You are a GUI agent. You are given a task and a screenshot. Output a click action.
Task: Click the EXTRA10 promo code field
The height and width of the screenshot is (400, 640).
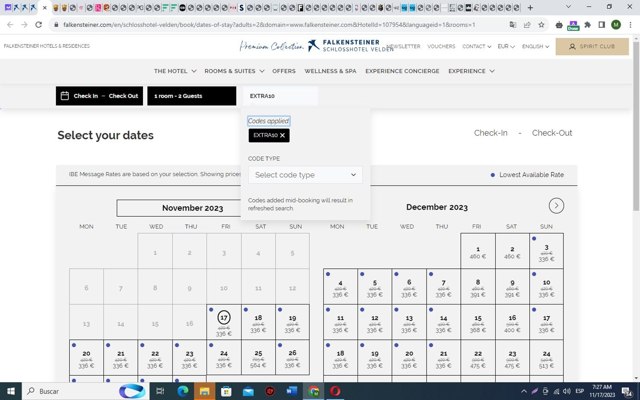click(280, 96)
